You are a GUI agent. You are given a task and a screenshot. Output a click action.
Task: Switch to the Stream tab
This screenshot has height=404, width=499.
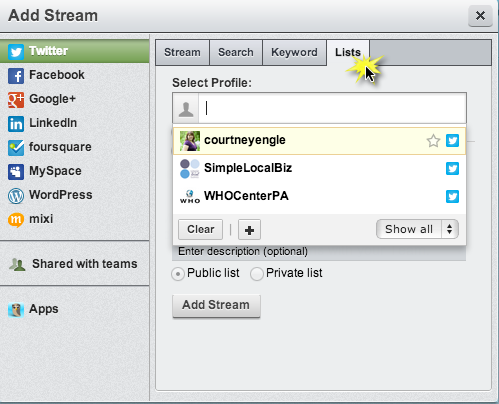pyautogui.click(x=182, y=52)
